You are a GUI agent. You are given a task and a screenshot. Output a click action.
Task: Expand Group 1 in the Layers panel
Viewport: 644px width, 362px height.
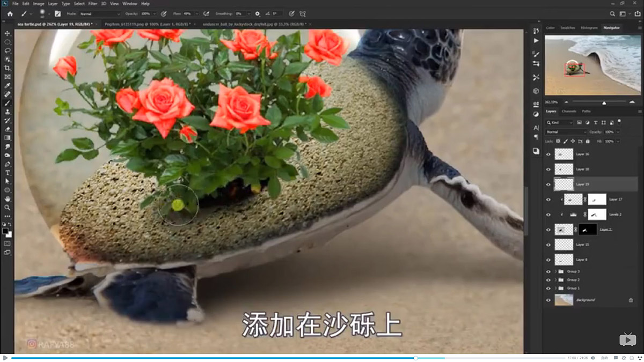(x=555, y=288)
